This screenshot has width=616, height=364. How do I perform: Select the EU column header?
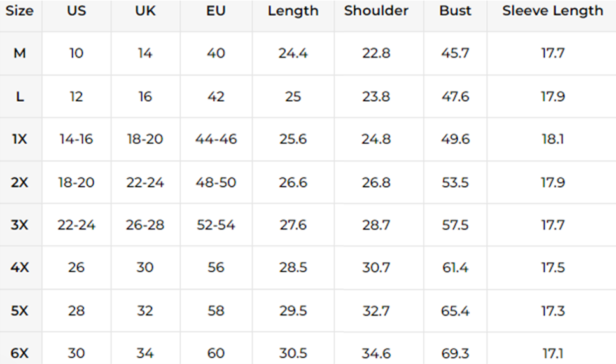[x=216, y=11]
